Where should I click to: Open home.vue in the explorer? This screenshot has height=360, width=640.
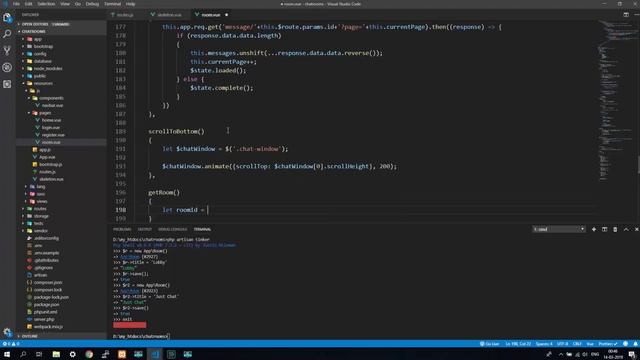(x=61, y=120)
